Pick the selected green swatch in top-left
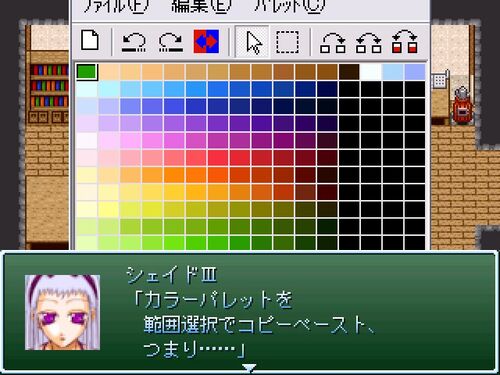The width and height of the screenshot is (500, 375). pyautogui.click(x=87, y=72)
